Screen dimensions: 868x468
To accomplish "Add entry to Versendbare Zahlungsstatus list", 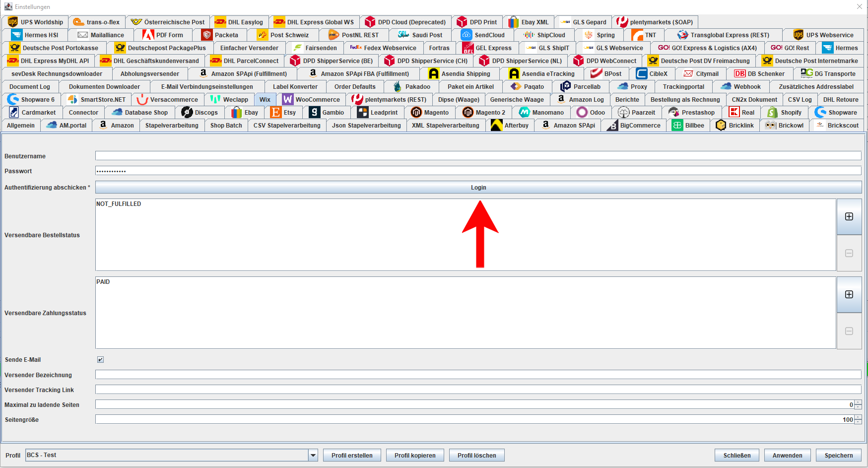I will pyautogui.click(x=849, y=294).
